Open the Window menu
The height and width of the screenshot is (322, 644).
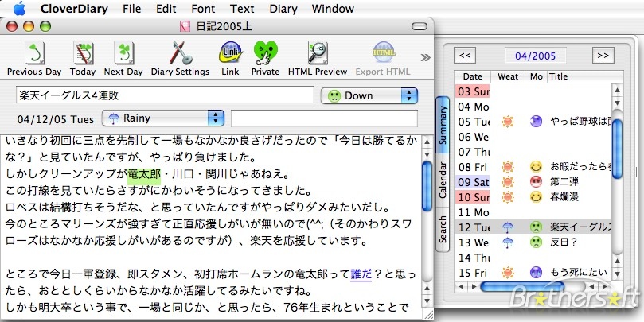(333, 9)
